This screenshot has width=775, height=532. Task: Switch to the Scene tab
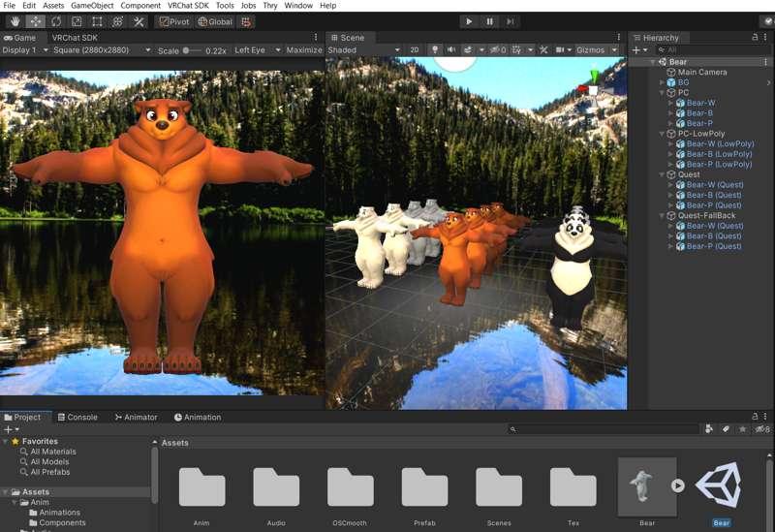coord(348,38)
